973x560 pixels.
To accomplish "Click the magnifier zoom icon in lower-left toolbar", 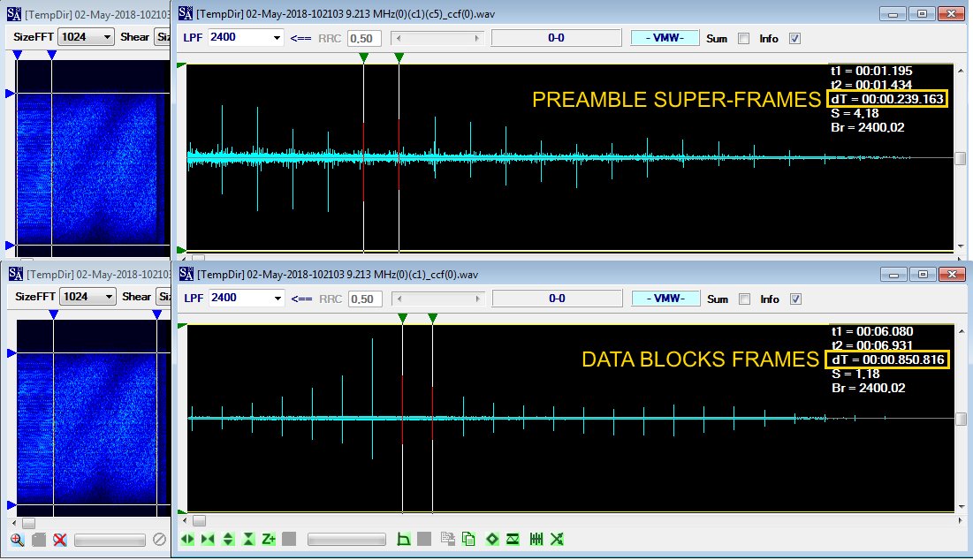I will pos(17,540).
